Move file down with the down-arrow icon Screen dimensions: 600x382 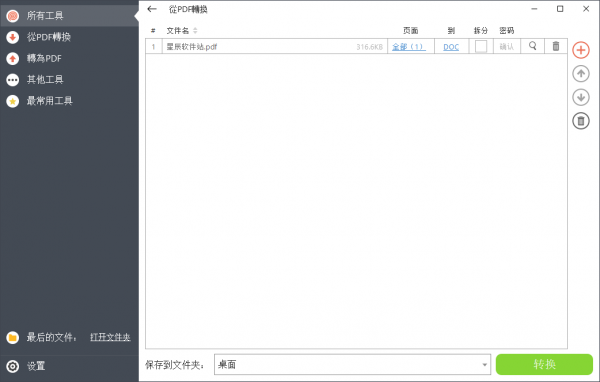[580, 98]
